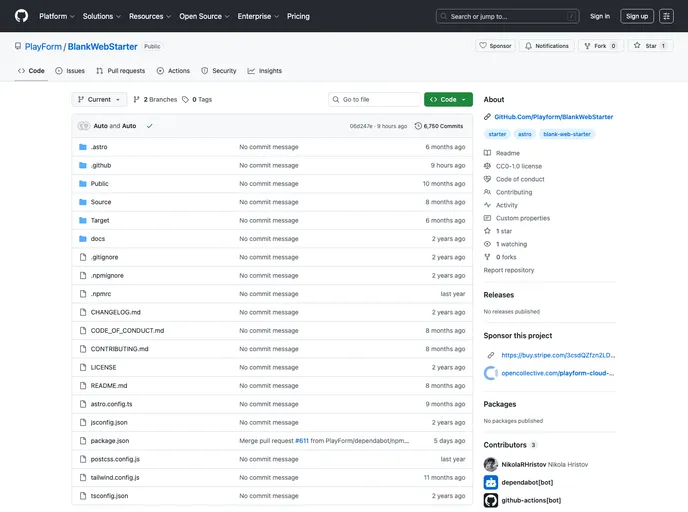Expand the Current branch dropdown

(x=99, y=100)
